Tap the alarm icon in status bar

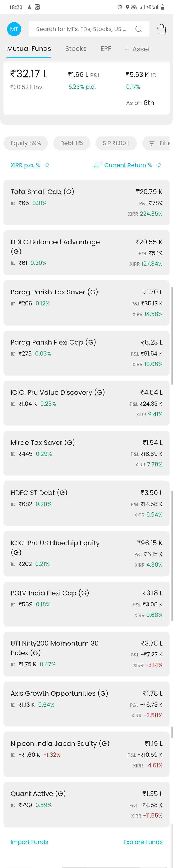pyautogui.click(x=120, y=7)
